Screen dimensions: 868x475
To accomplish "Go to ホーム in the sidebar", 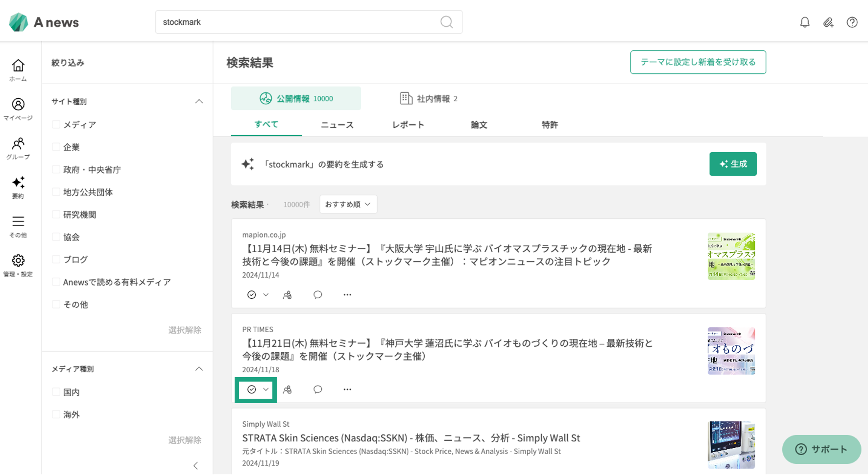I will [x=18, y=70].
